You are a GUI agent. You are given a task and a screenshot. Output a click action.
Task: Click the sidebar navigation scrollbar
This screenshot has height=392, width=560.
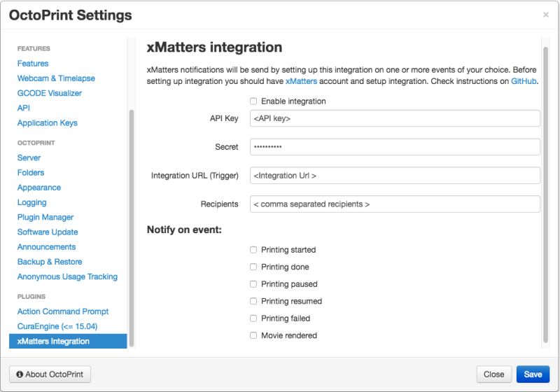[132, 227]
